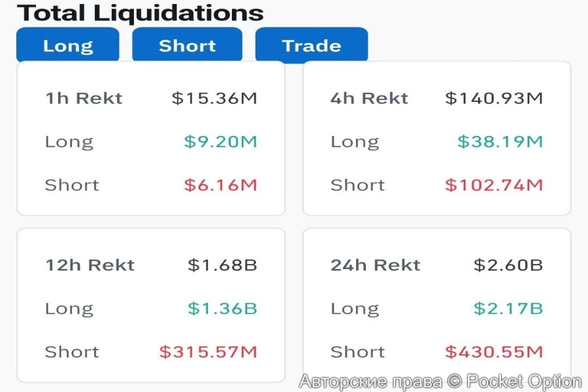Screen dimensions: 588x392
Task: Select the 4h Rekt label
Action: pos(369,99)
